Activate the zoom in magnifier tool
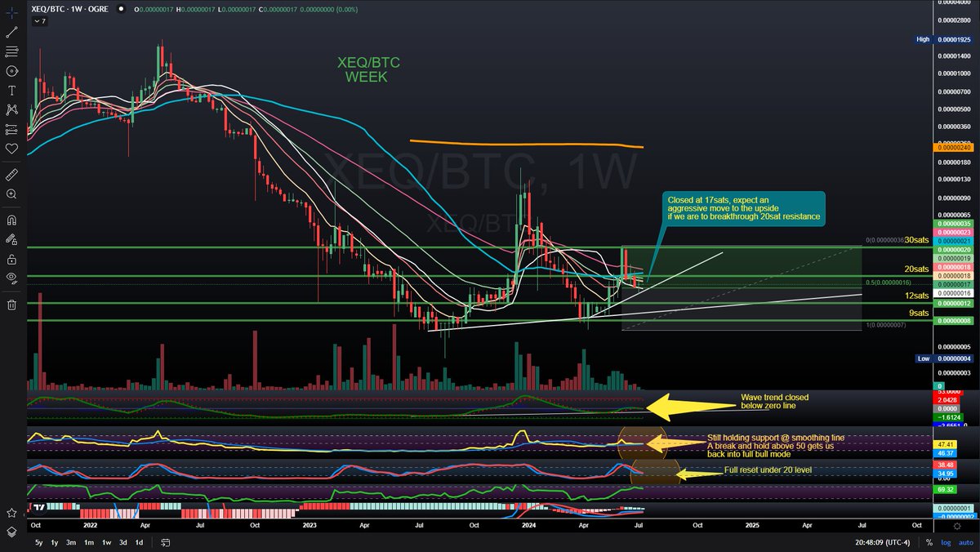The height and width of the screenshot is (552, 980). pos(11,194)
